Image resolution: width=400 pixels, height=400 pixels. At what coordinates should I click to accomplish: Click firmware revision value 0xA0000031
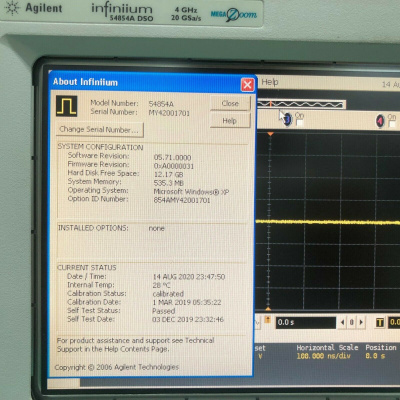(x=174, y=166)
